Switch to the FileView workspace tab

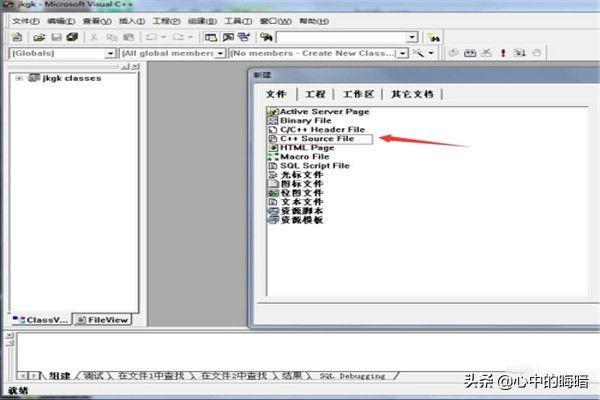(x=103, y=320)
